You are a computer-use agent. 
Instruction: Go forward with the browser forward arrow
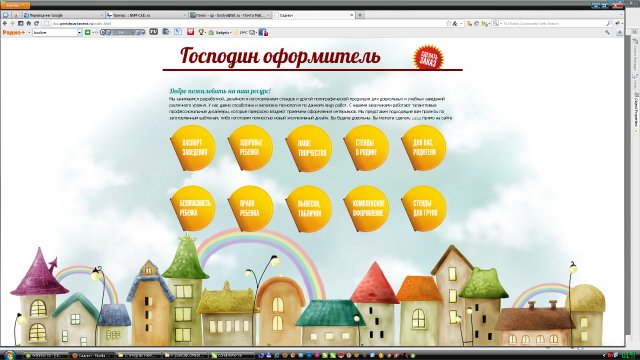point(12,24)
